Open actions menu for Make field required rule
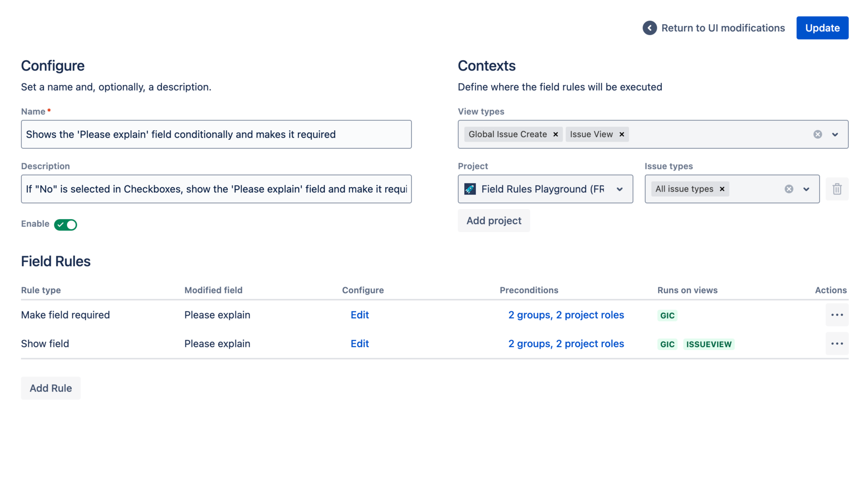The height and width of the screenshot is (494, 868). 837,315
